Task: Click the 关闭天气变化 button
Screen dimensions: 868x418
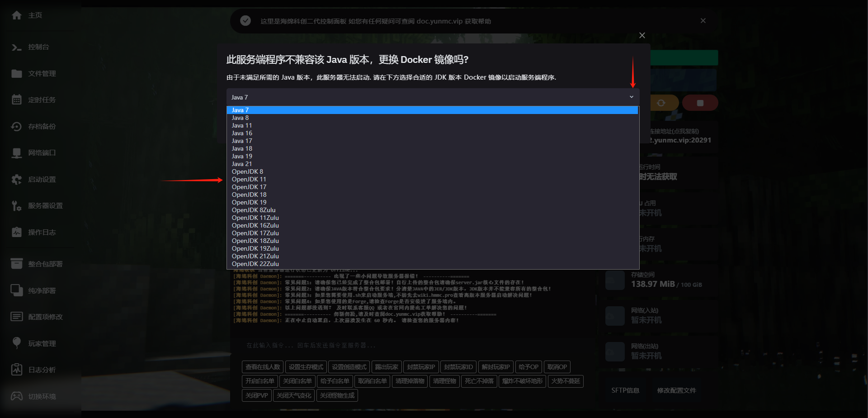Action: (x=294, y=395)
